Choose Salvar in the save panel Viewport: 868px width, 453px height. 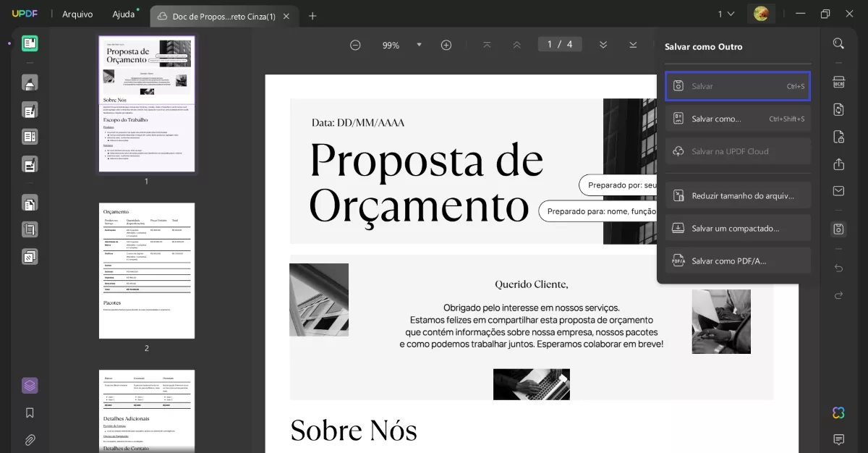tap(738, 86)
